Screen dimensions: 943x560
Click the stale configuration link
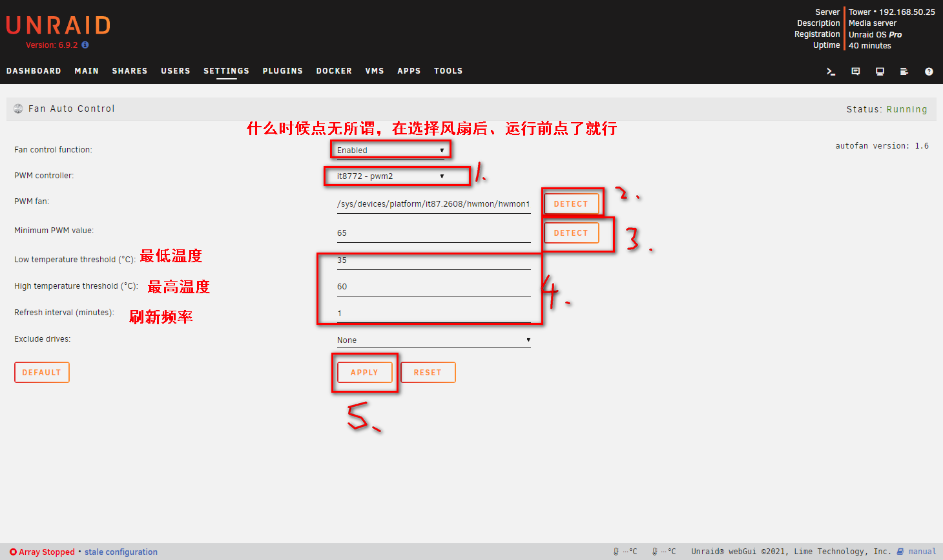(x=121, y=552)
